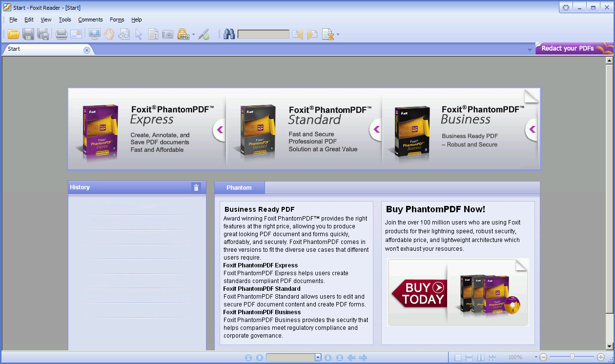Select the Hand tool
This screenshot has width=615, height=364.
[108, 34]
